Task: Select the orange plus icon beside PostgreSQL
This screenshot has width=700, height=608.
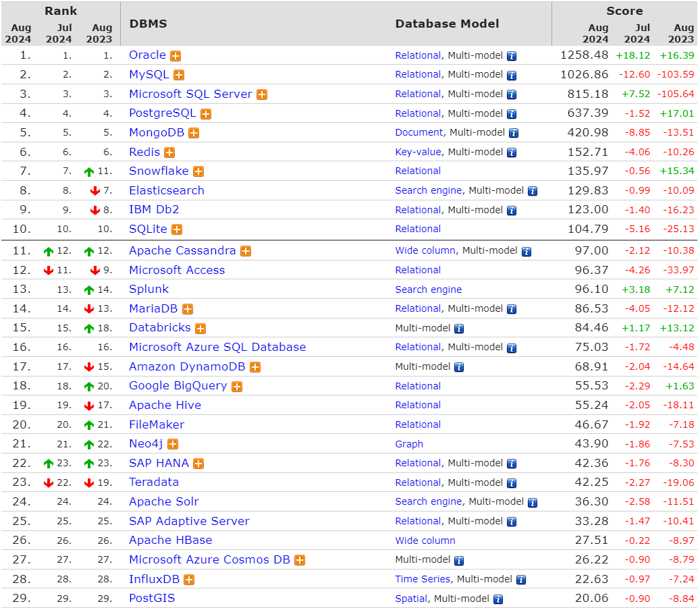Action: tap(206, 114)
